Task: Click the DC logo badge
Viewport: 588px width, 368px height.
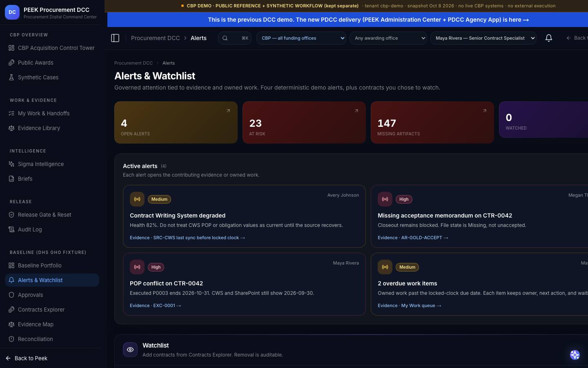Action: (12, 12)
